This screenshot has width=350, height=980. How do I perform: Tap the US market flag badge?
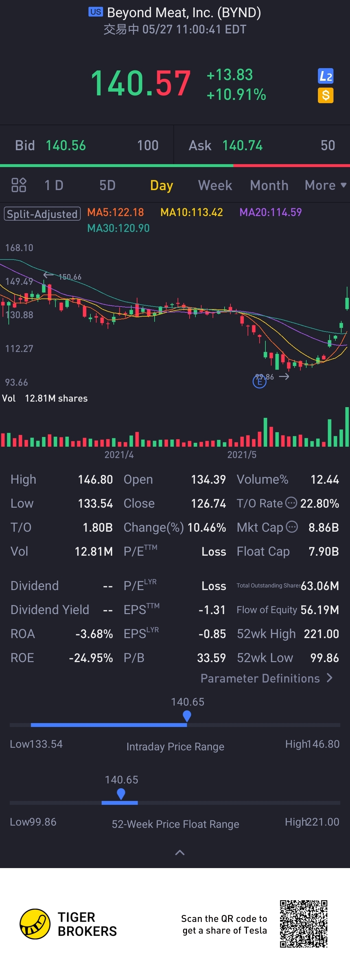pos(95,12)
